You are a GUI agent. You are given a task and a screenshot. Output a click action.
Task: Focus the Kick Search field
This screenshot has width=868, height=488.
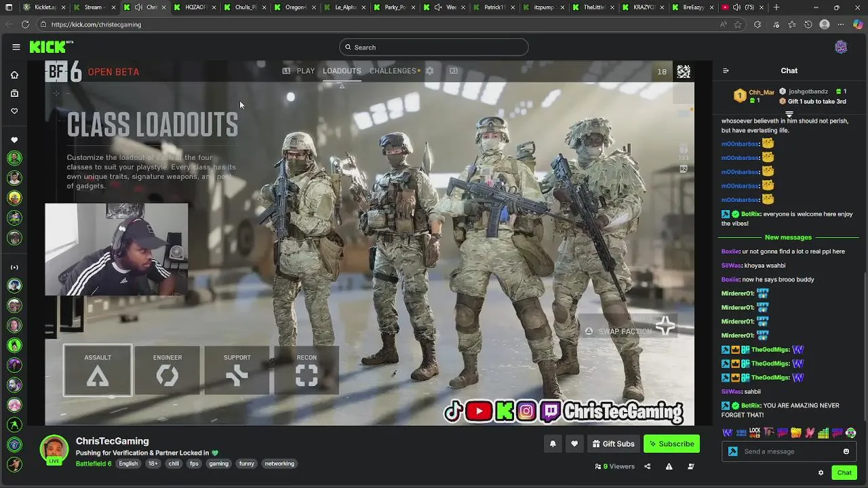[434, 47]
